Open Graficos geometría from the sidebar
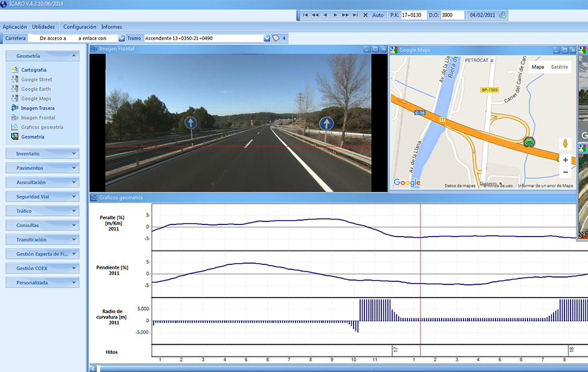588x372 pixels. click(x=42, y=127)
